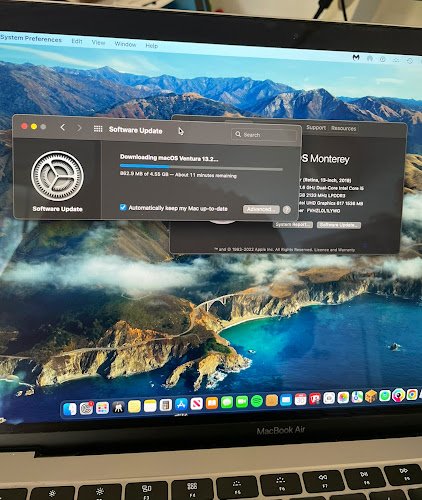Viewport: 422px width, 500px height.
Task: Open the Help menu
Action: (x=152, y=46)
